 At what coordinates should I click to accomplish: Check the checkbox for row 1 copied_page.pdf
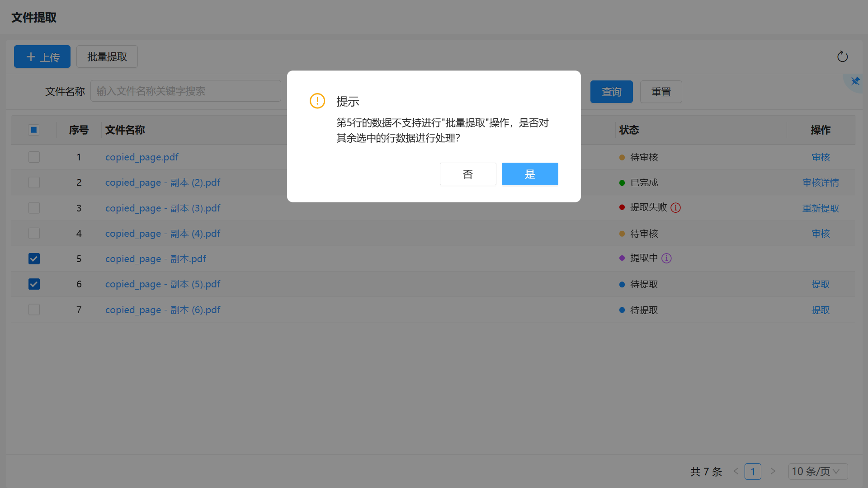(x=34, y=157)
